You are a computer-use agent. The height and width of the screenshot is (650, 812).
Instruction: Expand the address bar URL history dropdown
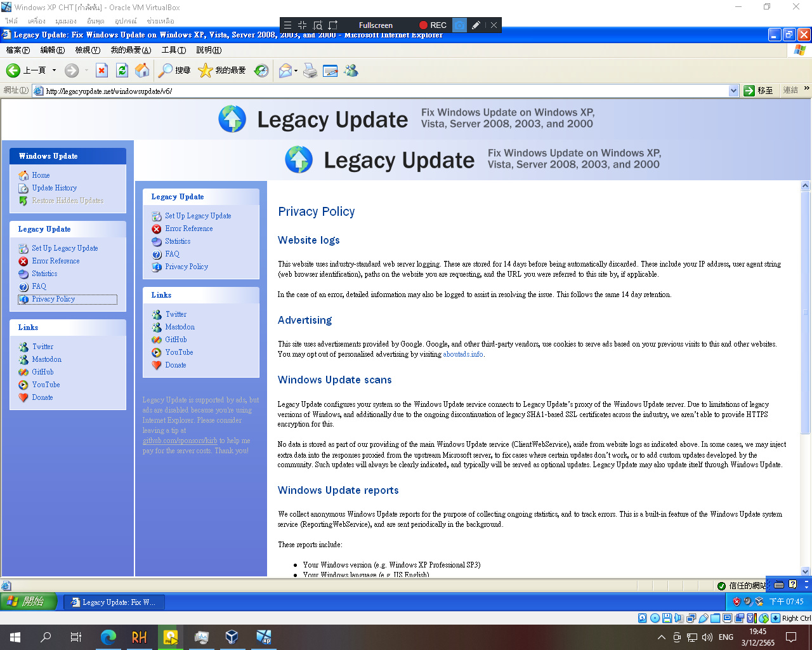(734, 91)
